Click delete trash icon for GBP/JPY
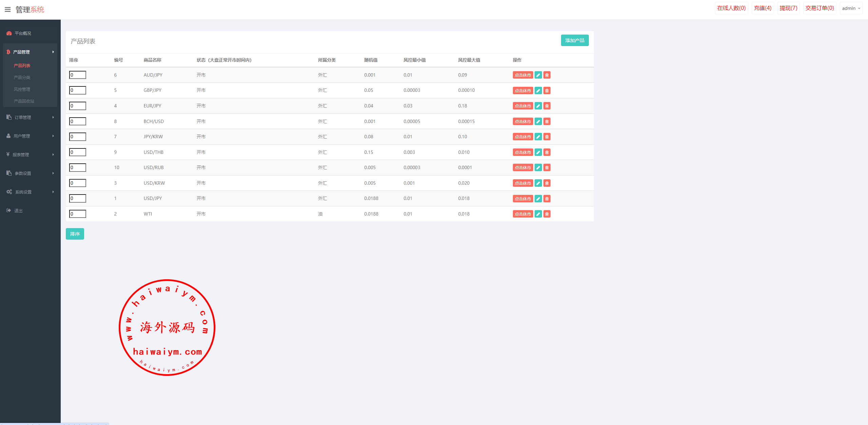The height and width of the screenshot is (425, 868). coord(547,90)
